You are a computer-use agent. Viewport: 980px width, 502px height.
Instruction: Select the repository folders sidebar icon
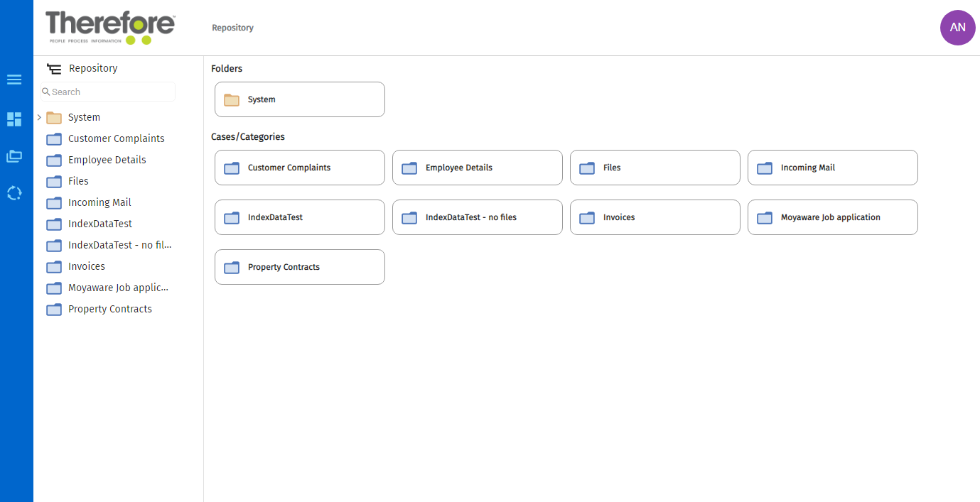point(14,156)
